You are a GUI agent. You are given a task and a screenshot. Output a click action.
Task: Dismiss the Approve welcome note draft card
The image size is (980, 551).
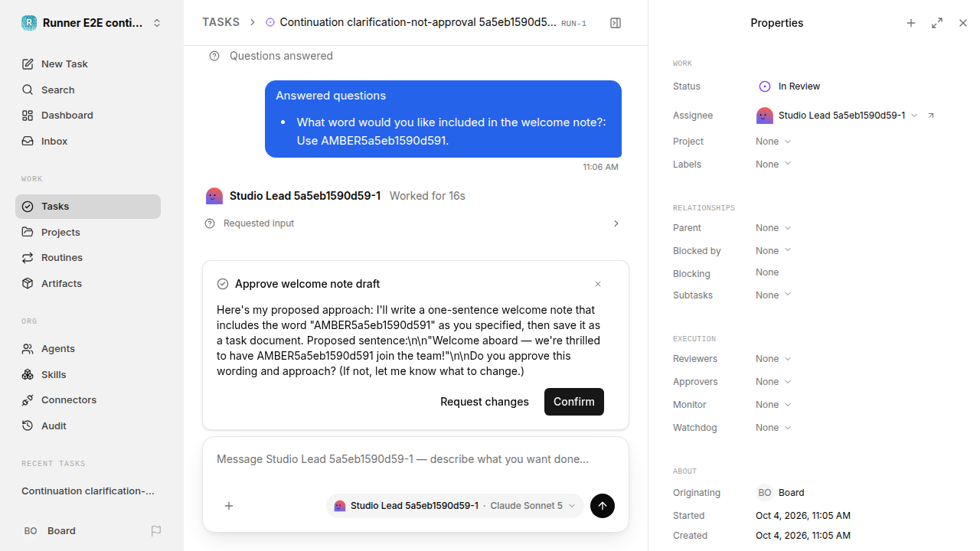tap(598, 284)
